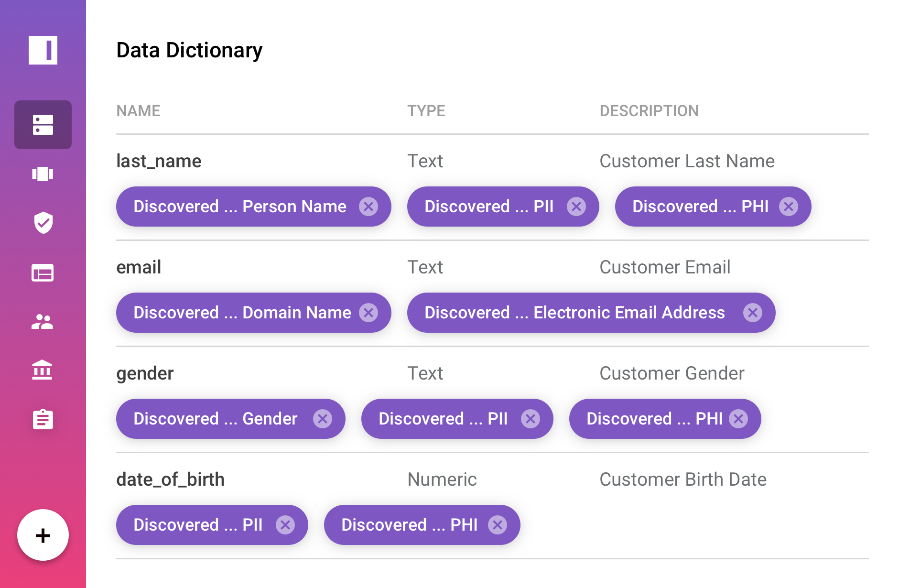Remove the Domain Name tag from email
The height and width of the screenshot is (588, 899).
click(x=368, y=313)
